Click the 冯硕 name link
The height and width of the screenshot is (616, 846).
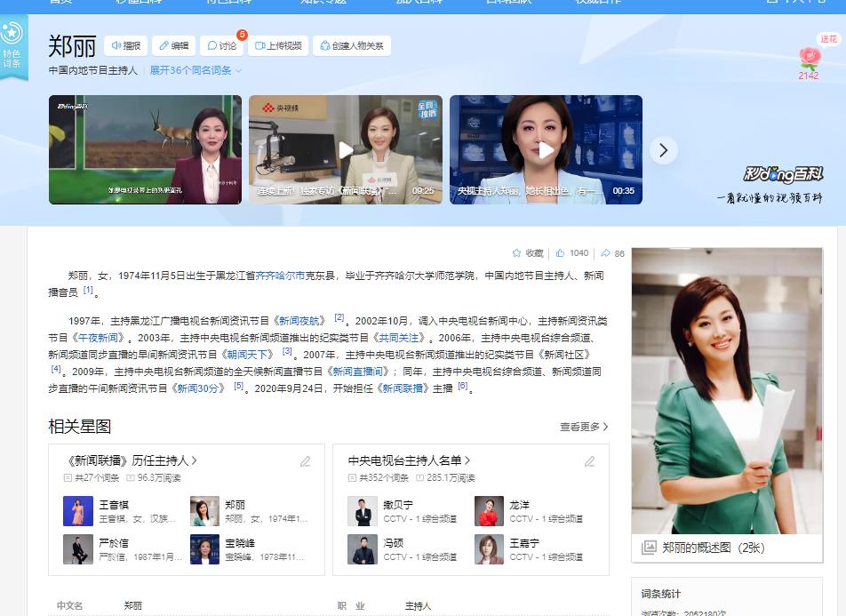point(394,543)
